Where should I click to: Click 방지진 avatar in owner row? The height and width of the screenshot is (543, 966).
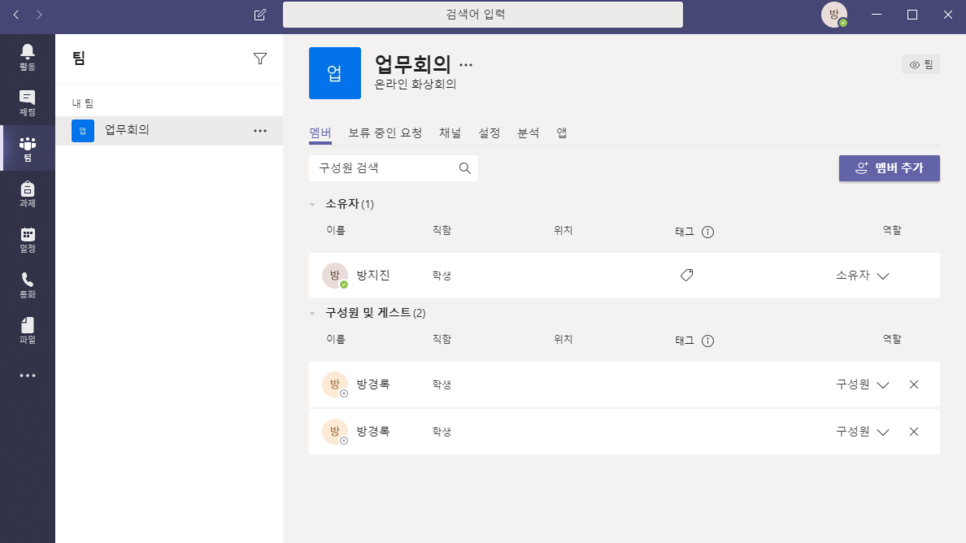point(335,275)
